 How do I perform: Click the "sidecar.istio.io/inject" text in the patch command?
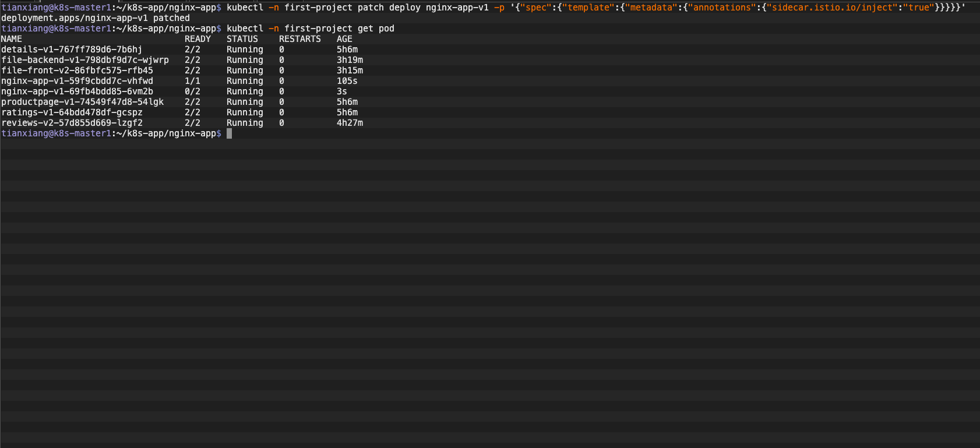tap(832, 8)
